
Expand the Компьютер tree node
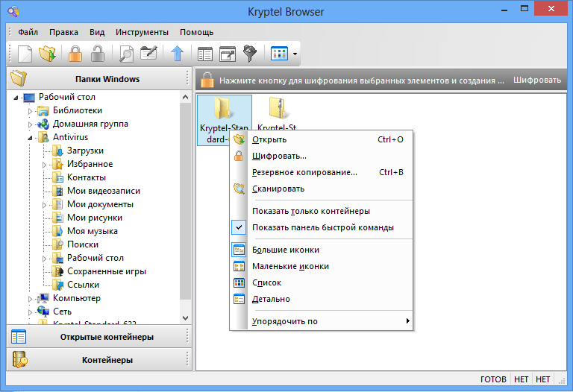[x=31, y=299]
